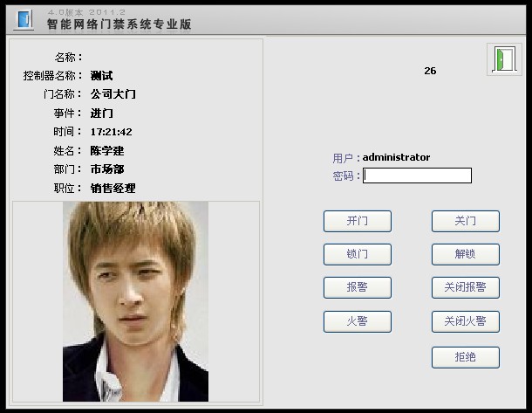Click the 关闭火警 button

pos(465,321)
